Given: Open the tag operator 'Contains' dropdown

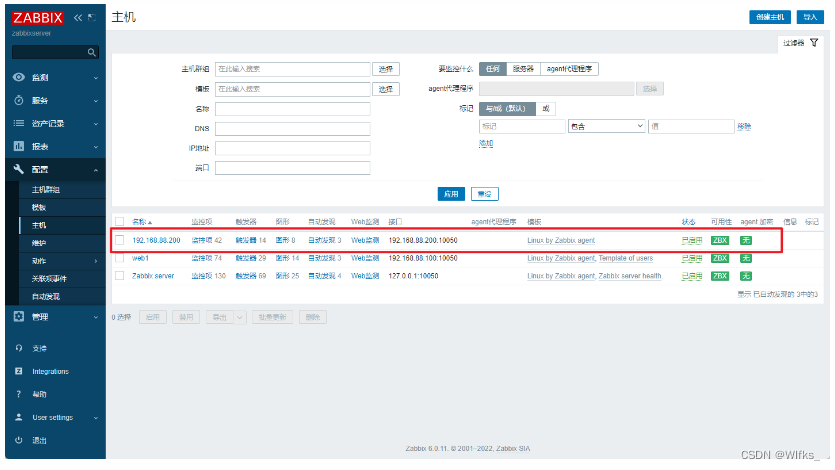Looking at the screenshot, I should (x=607, y=126).
